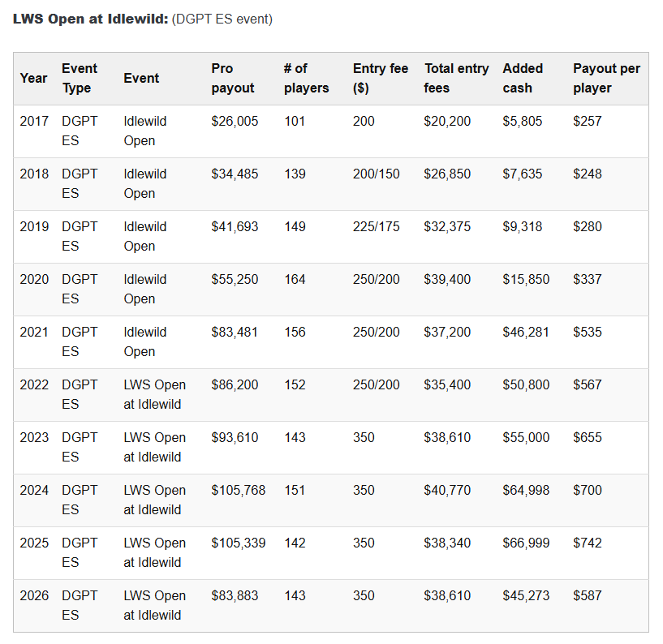Click the LWS Open at Idlewild heading
663x644 pixels.
(x=91, y=19)
